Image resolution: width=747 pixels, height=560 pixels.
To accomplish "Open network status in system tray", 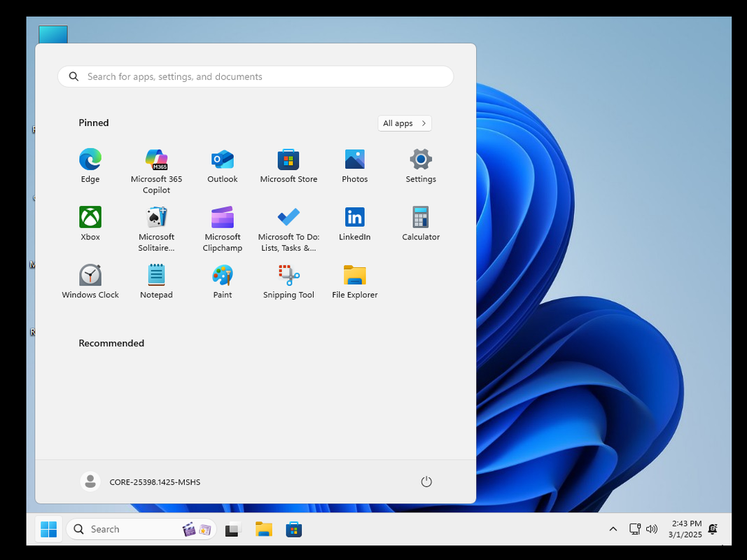I will (634, 529).
